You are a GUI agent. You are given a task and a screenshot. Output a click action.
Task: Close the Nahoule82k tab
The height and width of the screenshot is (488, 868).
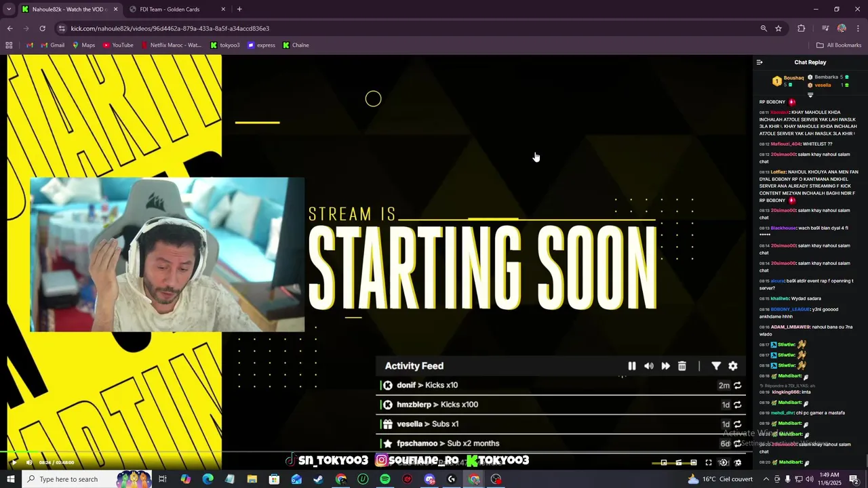point(115,9)
